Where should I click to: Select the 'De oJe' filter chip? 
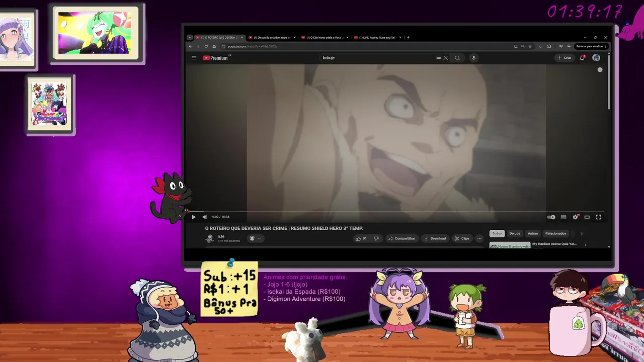click(515, 233)
